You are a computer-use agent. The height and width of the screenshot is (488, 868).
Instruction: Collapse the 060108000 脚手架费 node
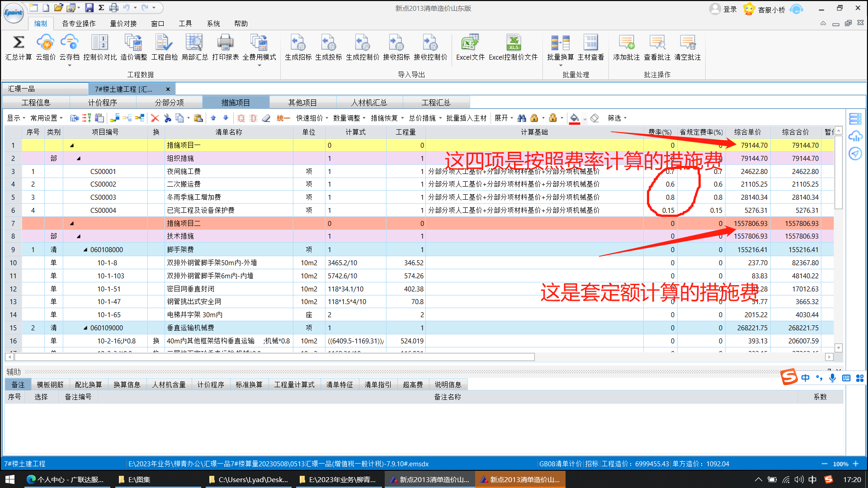coord(85,250)
